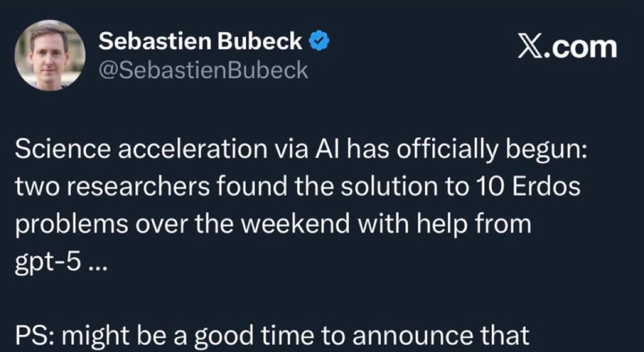Image resolution: width=644 pixels, height=352 pixels.
Task: Open Sebastien Bubeck's profile photo
Action: [x=49, y=55]
